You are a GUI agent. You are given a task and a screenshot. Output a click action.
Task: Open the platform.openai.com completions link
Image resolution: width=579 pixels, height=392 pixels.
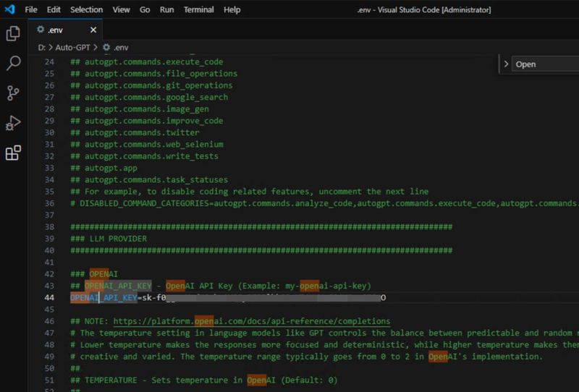click(251, 321)
